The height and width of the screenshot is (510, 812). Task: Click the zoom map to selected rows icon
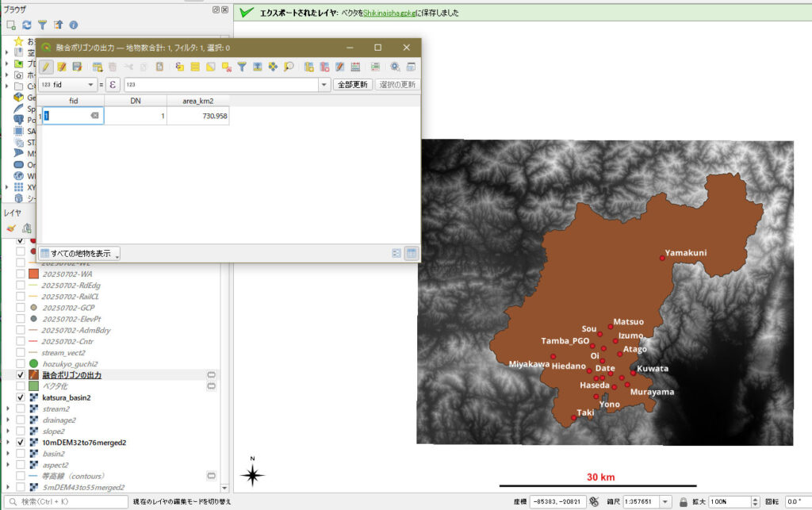pos(288,67)
